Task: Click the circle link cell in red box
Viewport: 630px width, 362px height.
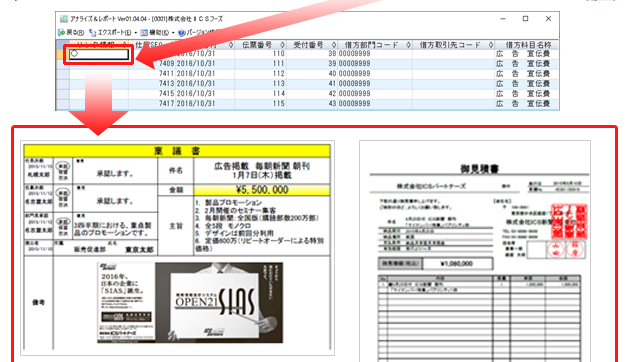Action: [99, 54]
